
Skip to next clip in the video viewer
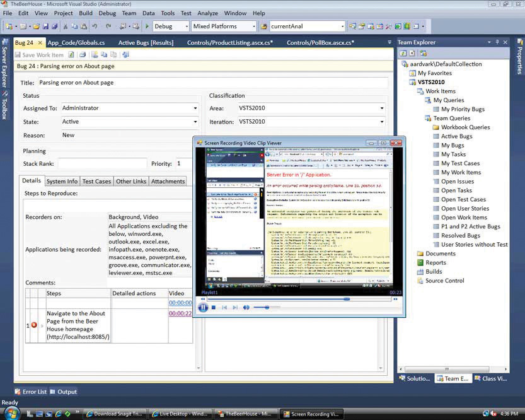tap(235, 307)
